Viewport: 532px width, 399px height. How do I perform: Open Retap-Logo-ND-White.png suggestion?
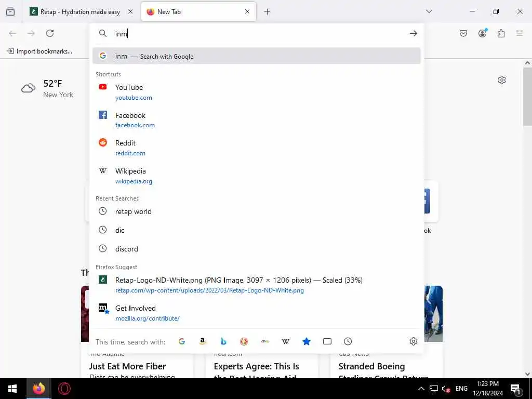[257, 285]
